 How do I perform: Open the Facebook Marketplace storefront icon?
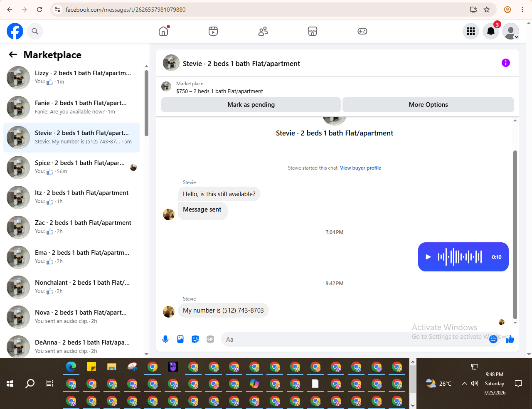tap(313, 31)
